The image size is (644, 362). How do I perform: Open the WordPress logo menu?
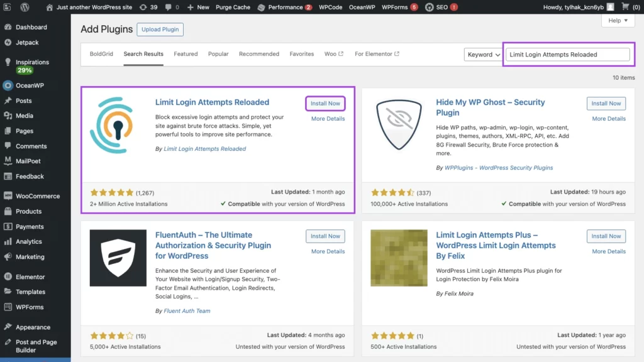point(25,7)
